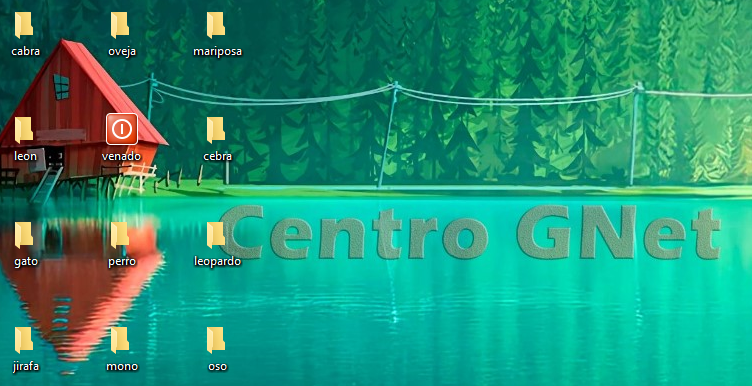Click the cebra folder icon
The width and height of the screenshot is (752, 386).
click(x=216, y=130)
